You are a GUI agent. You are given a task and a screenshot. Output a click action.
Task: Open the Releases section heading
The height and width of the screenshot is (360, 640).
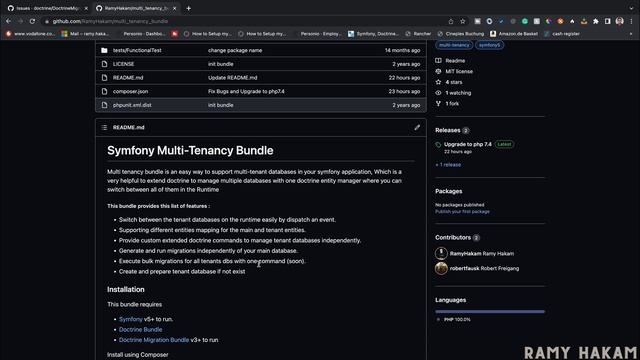pos(448,130)
